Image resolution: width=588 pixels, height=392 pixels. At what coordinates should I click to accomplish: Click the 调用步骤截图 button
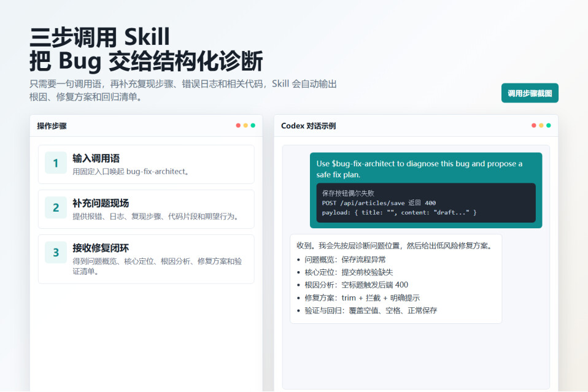point(530,93)
